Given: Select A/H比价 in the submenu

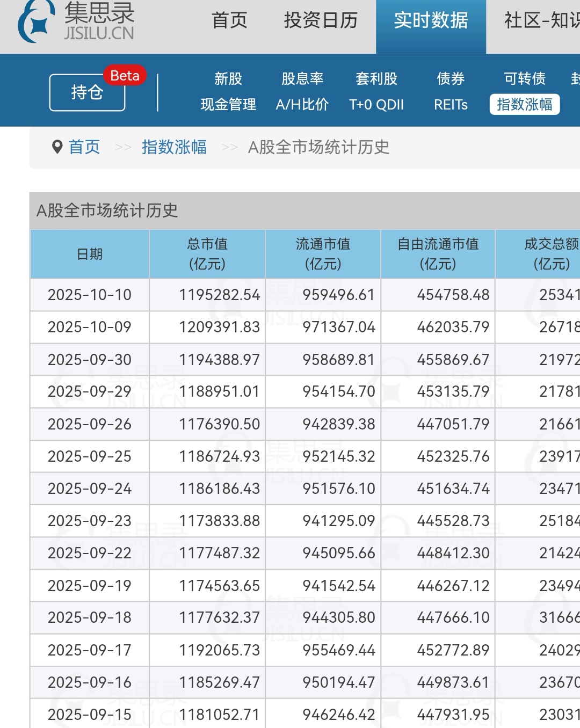Looking at the screenshot, I should (x=302, y=104).
